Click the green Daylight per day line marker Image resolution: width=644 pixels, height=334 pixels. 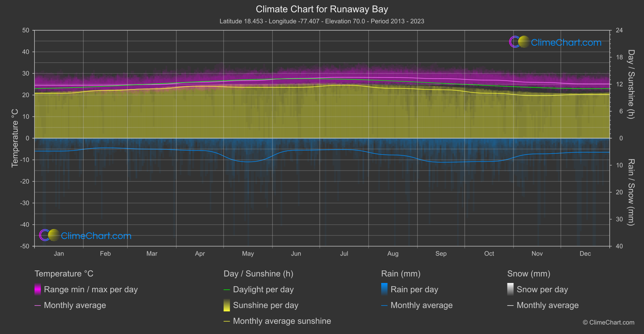tap(227, 290)
